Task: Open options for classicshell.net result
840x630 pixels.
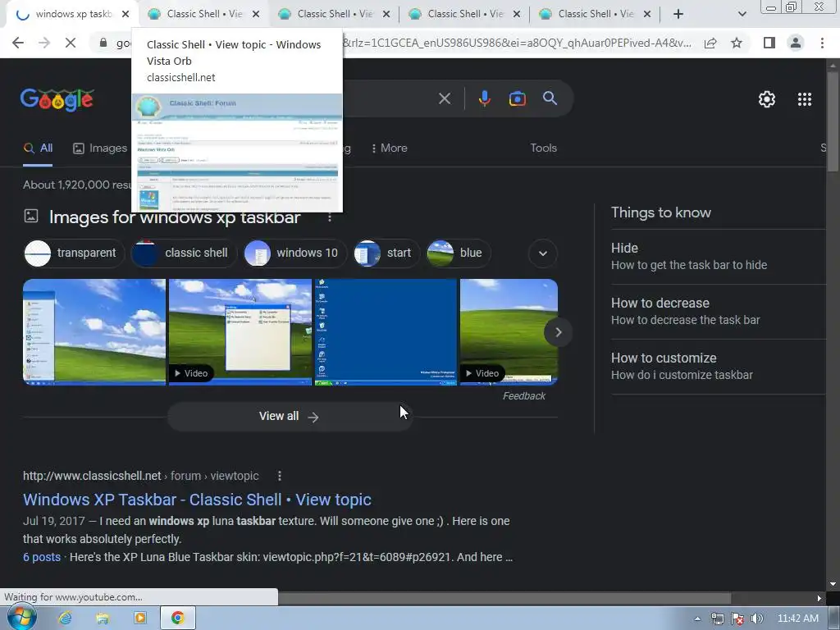Action: pyautogui.click(x=279, y=476)
